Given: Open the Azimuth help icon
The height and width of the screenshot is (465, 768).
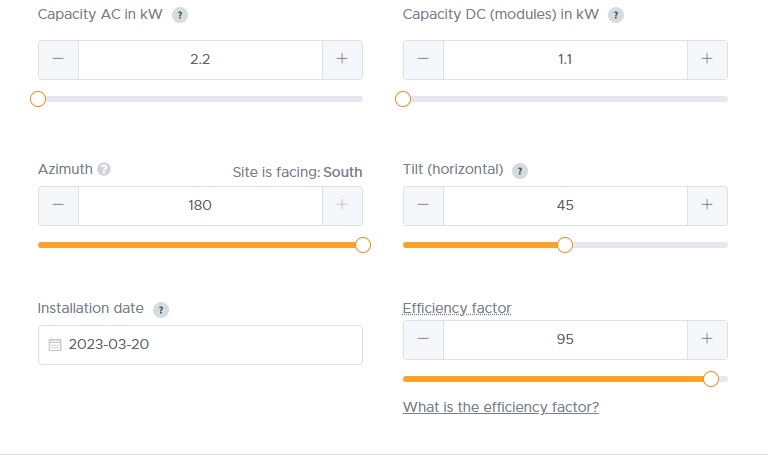Looking at the screenshot, I should click(104, 169).
